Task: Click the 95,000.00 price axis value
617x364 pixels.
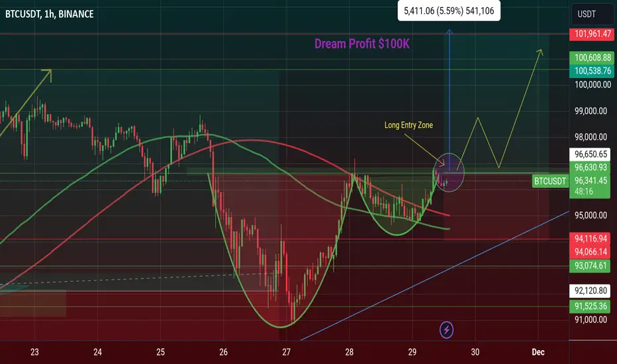Action: [x=591, y=215]
